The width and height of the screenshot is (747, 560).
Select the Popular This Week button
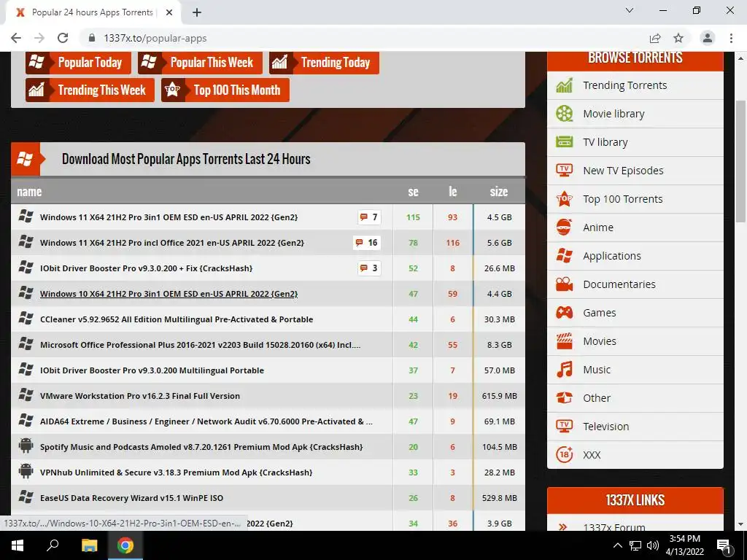pos(200,63)
